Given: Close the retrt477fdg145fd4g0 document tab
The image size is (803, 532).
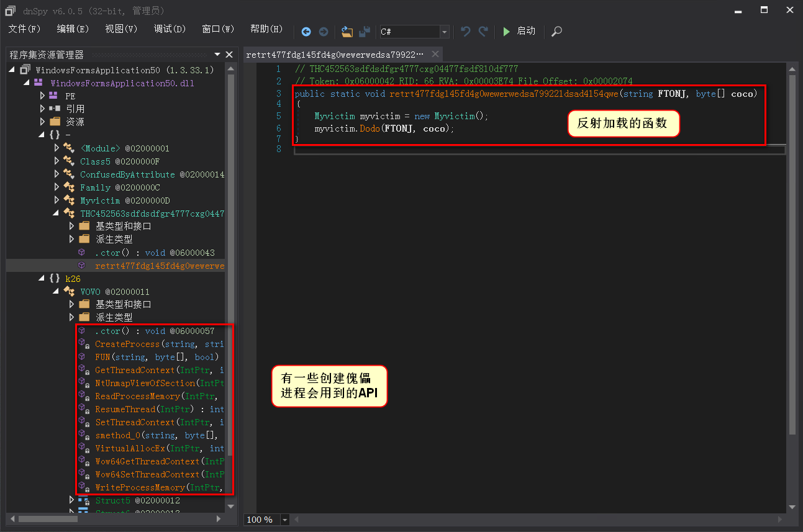Looking at the screenshot, I should click(x=435, y=54).
